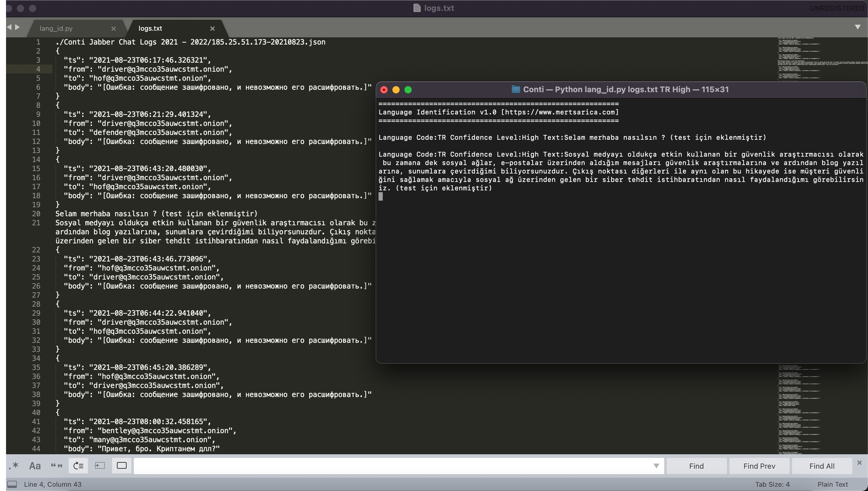Select the logs.txt tab
This screenshot has width=868, height=491.
point(150,29)
